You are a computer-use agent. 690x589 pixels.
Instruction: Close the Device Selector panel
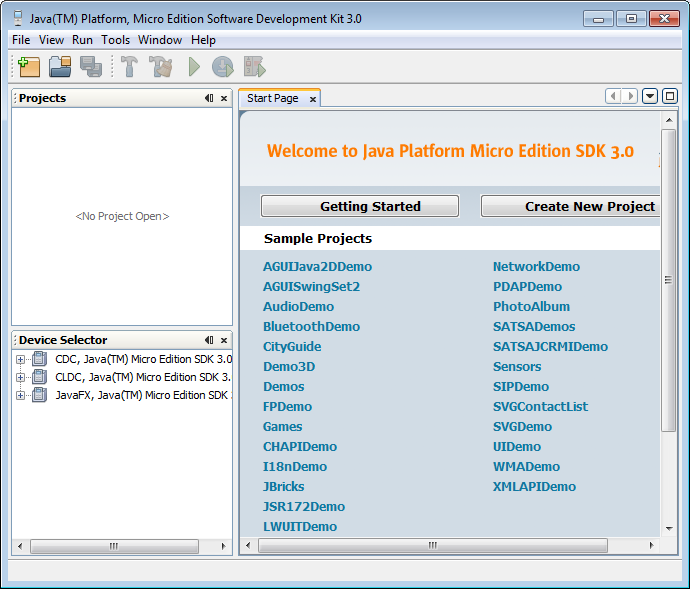224,340
